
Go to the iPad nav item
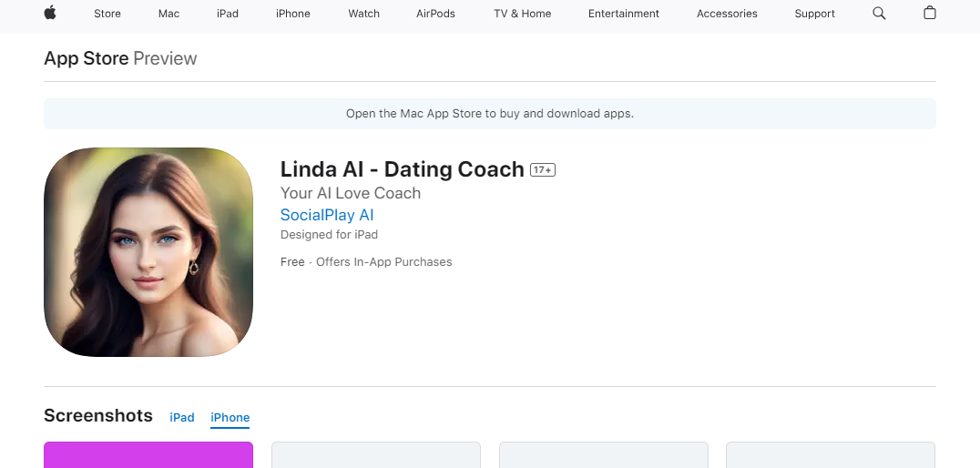click(x=228, y=14)
